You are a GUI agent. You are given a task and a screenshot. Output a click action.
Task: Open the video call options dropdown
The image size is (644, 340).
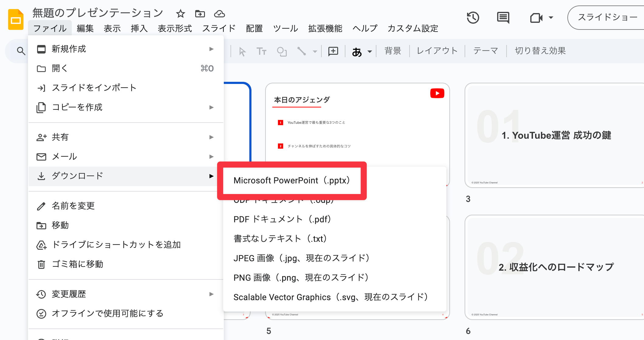pyautogui.click(x=551, y=18)
